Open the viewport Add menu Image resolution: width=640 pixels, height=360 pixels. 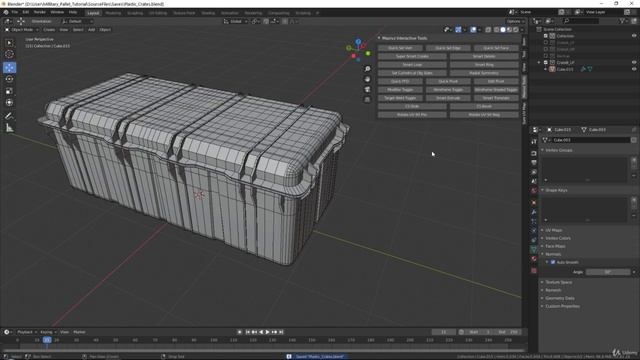tap(91, 30)
